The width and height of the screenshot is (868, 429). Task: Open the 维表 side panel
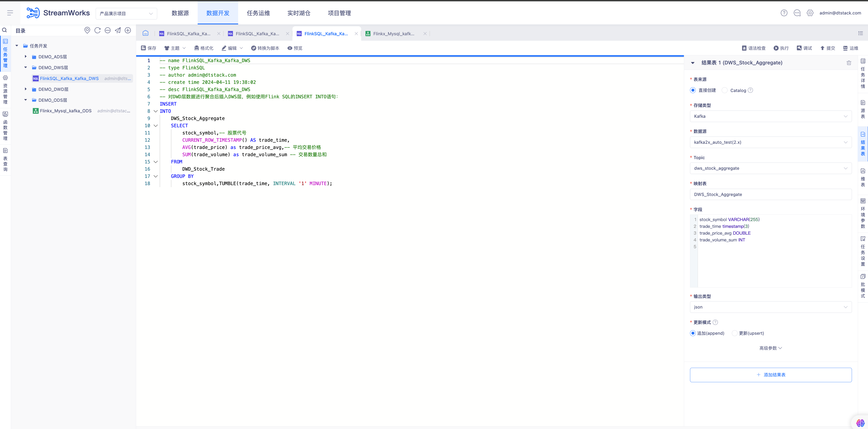[x=863, y=178]
